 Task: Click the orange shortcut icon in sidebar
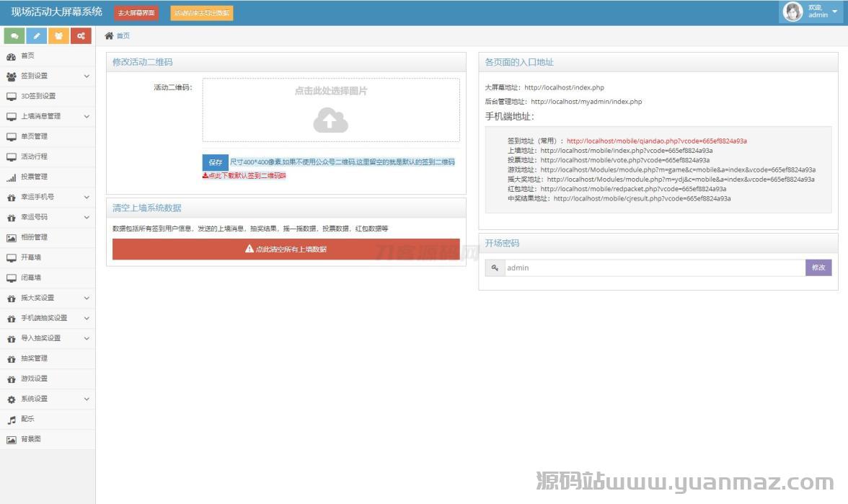click(59, 36)
